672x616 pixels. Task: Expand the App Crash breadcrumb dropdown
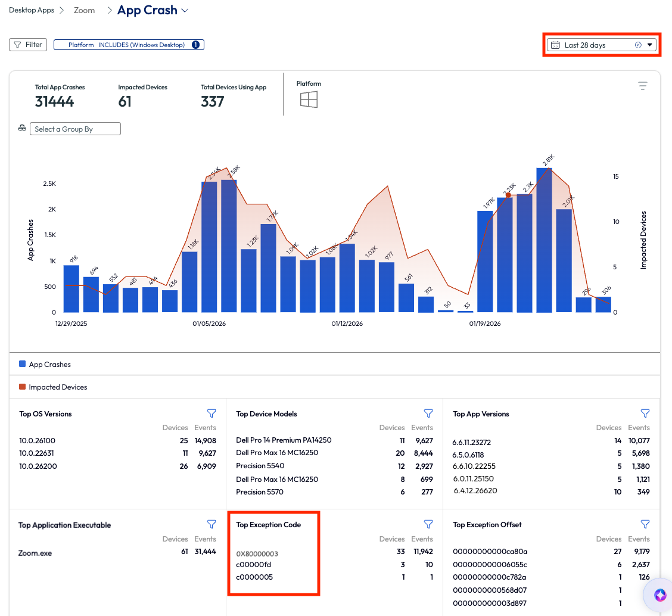coord(185,10)
